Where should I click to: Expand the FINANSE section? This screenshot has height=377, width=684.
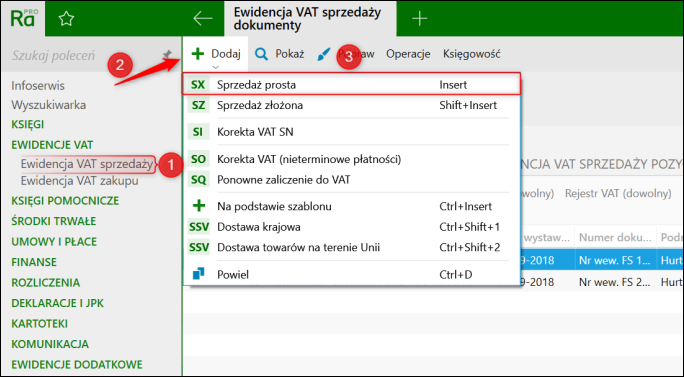pos(34,262)
